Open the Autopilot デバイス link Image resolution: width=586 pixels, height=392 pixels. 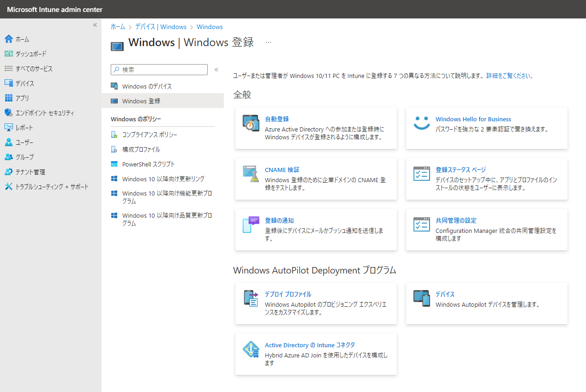point(445,294)
